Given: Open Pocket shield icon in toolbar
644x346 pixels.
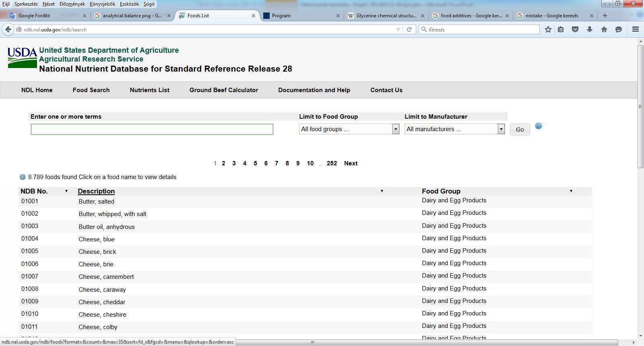Looking at the screenshot, I should click(x=575, y=29).
